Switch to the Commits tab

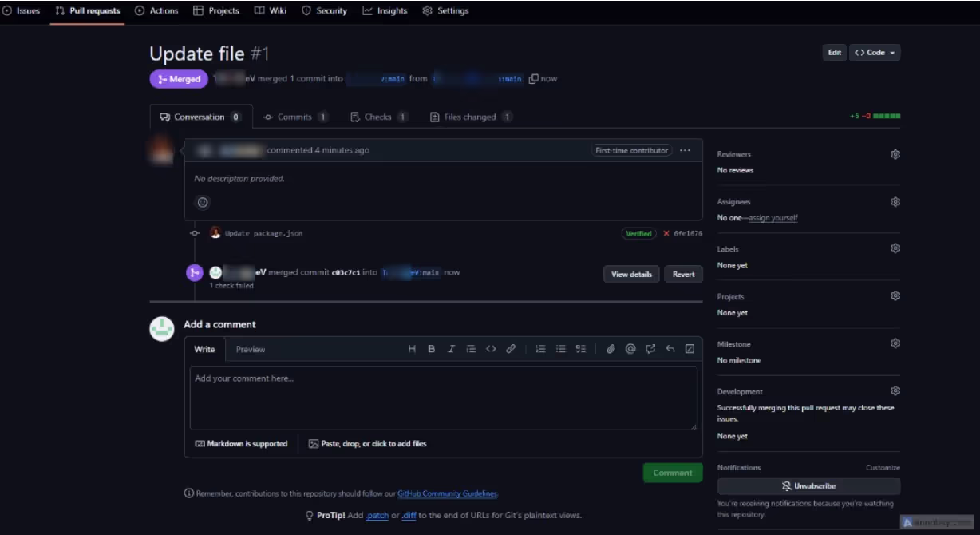[295, 117]
